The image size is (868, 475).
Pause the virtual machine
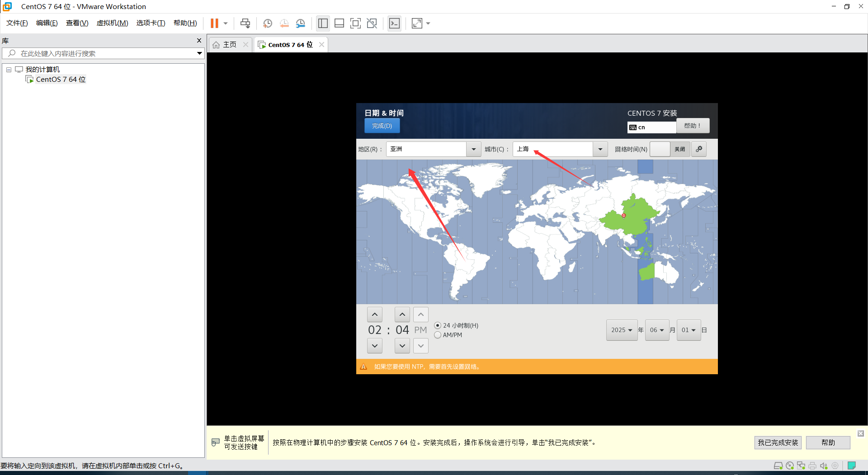point(214,23)
